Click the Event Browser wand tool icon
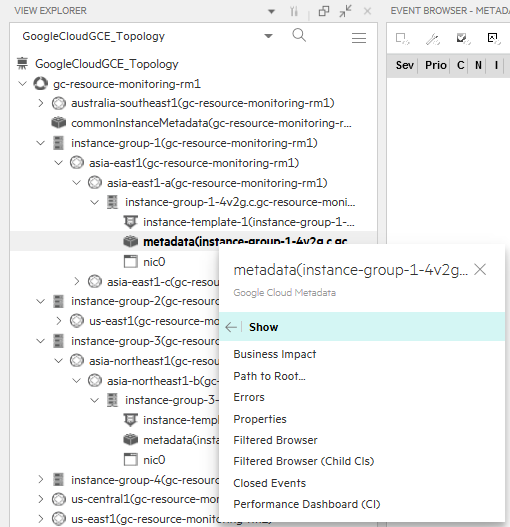Screen dimensions: 510x527 (x=433, y=39)
